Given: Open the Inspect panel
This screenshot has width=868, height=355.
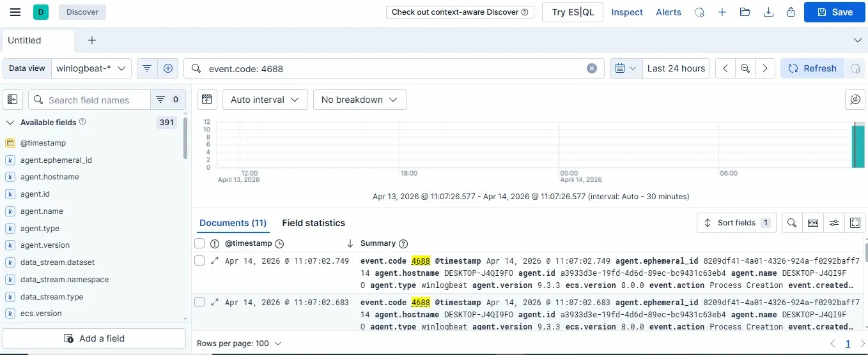Looking at the screenshot, I should pos(627,12).
